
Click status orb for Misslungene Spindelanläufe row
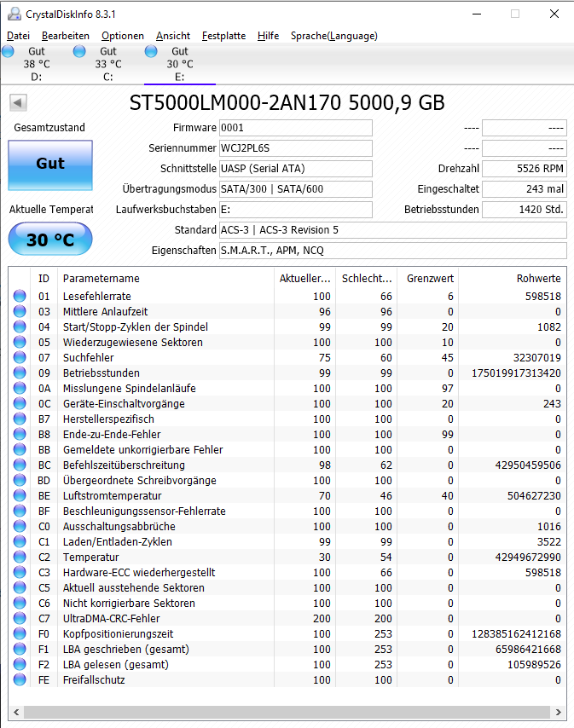click(x=20, y=388)
